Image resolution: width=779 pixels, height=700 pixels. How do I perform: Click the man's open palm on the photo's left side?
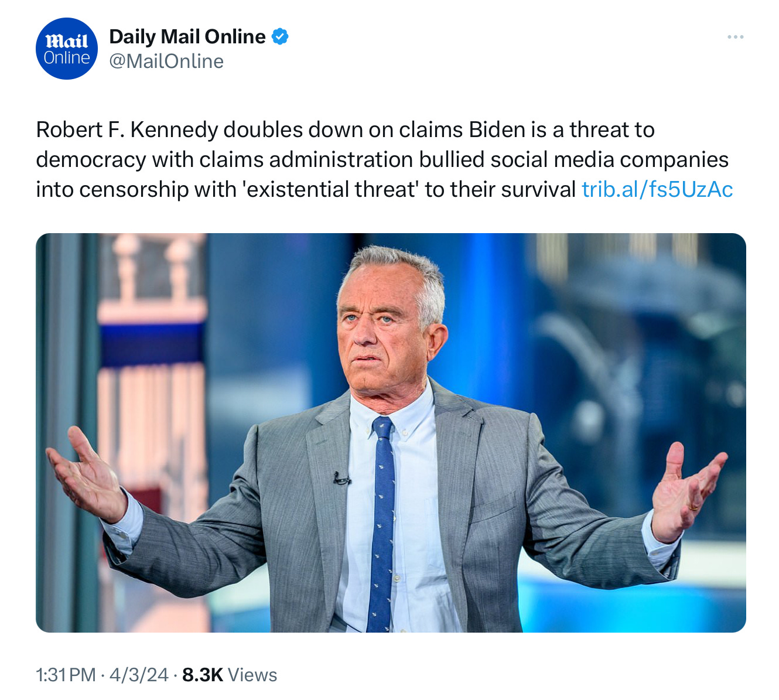pos(86,472)
